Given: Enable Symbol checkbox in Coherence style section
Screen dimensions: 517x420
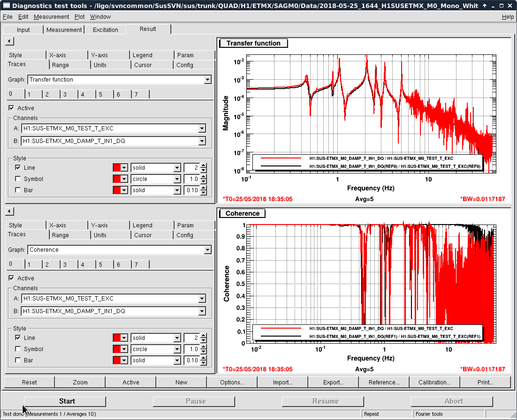Looking at the screenshot, I should (x=18, y=349).
